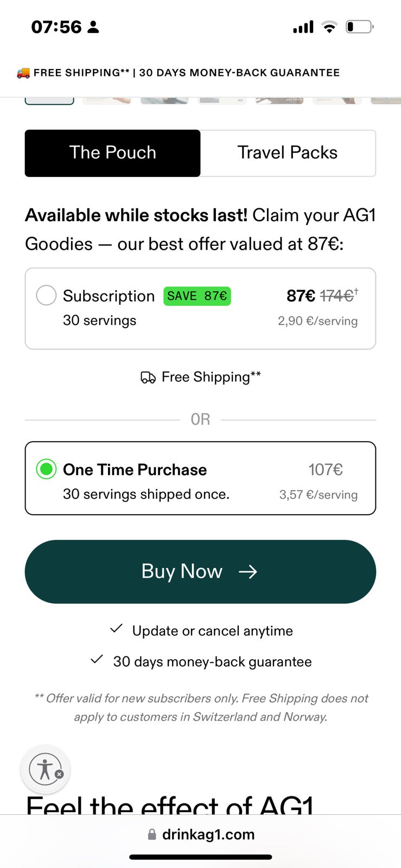Click the delivery truck icon beside Free Shipping
The height and width of the screenshot is (868, 401).
(x=148, y=378)
